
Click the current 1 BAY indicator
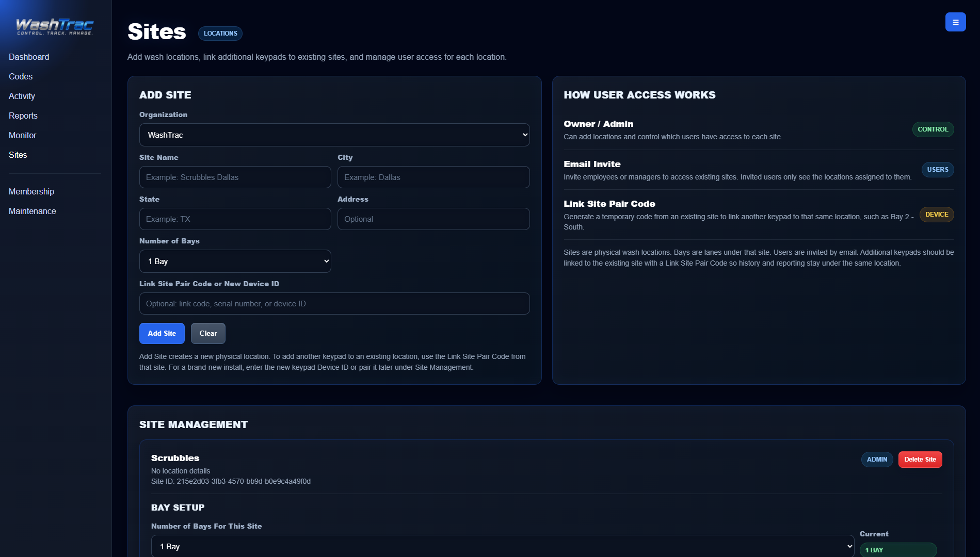click(x=898, y=550)
